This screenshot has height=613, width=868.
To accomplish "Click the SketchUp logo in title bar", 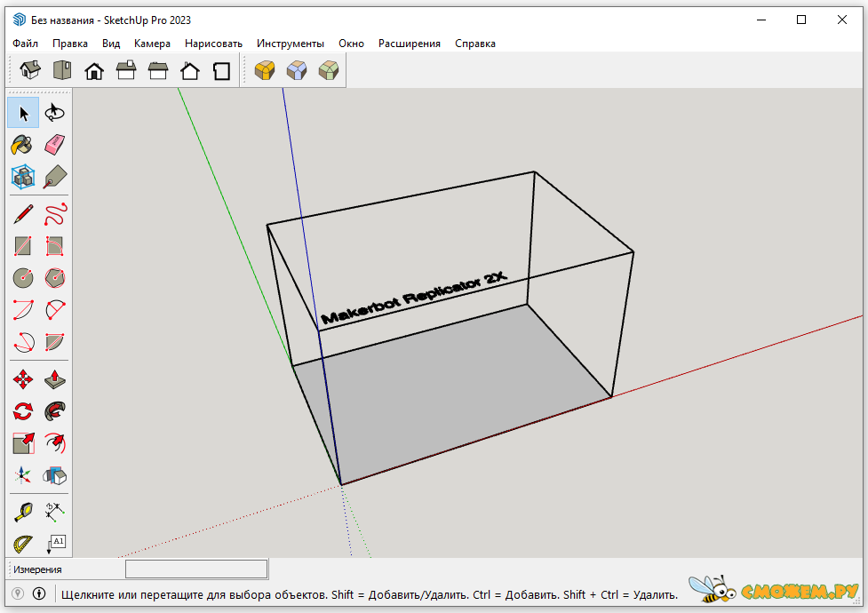I will coord(20,20).
